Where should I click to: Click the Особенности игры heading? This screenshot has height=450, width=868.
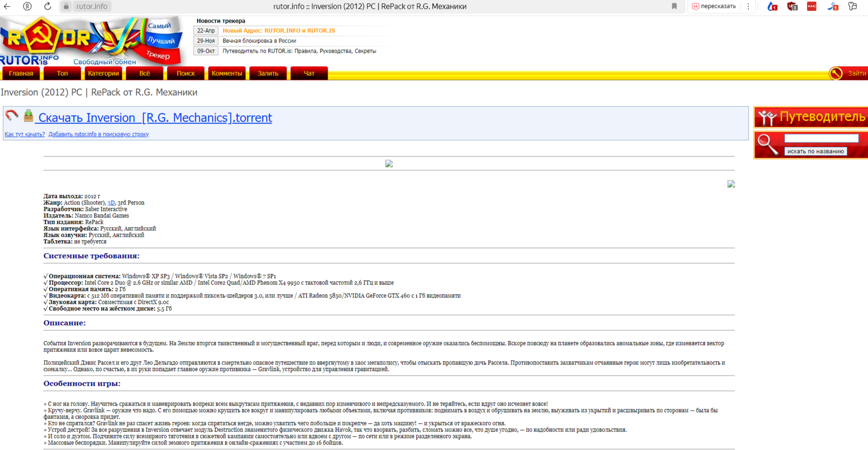point(82,383)
